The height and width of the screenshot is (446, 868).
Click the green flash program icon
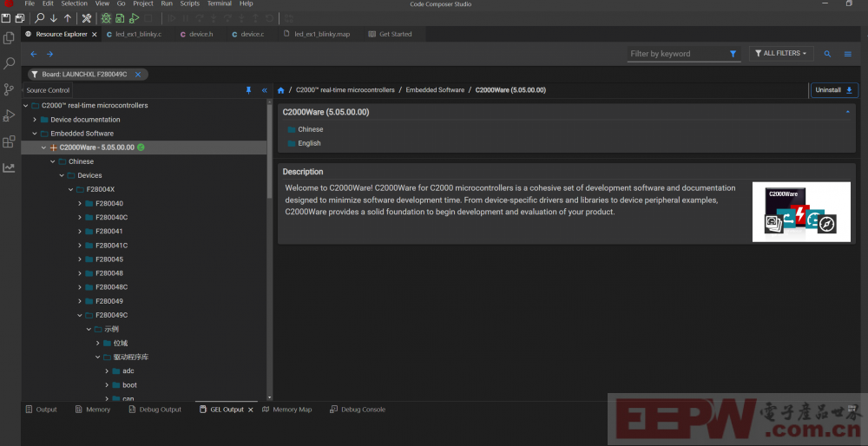click(x=120, y=18)
